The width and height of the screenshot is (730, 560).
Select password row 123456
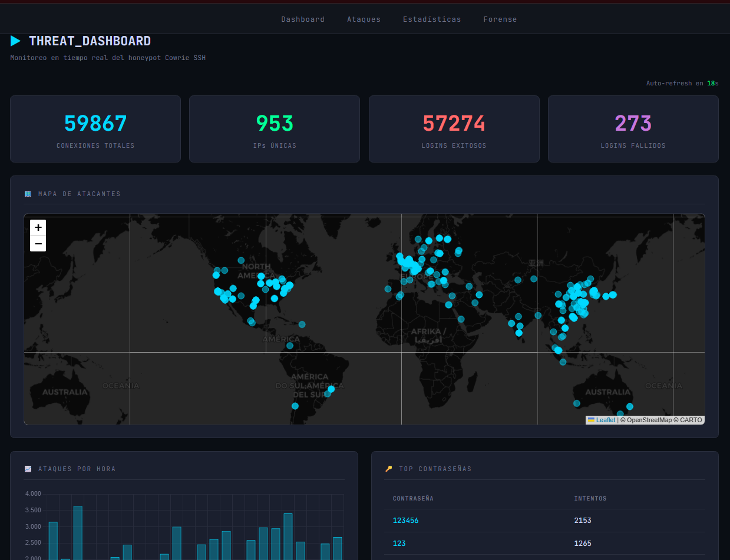(x=544, y=521)
